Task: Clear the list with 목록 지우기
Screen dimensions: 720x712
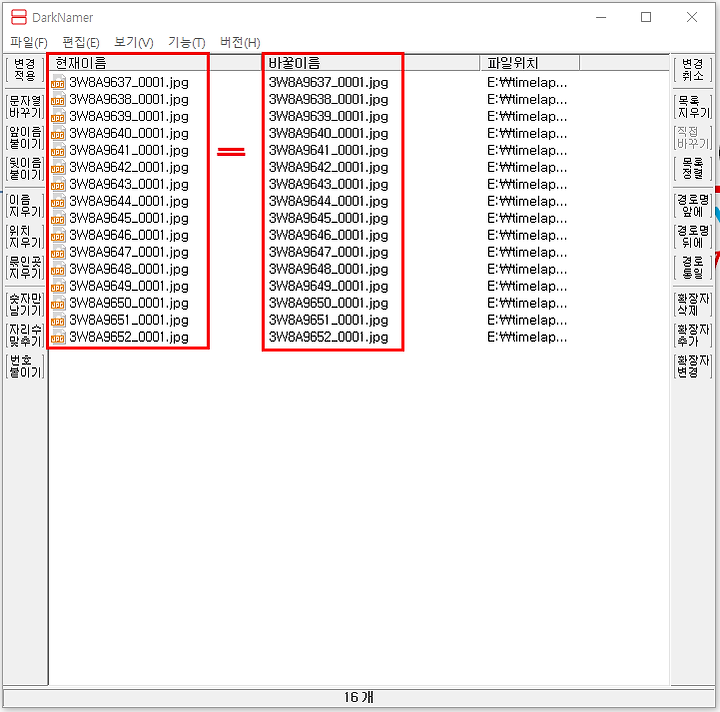Action: [692, 107]
